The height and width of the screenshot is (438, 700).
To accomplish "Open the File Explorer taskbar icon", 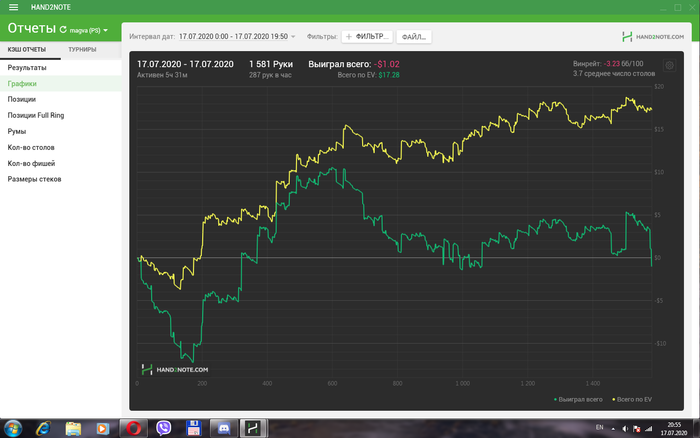I will (73, 429).
